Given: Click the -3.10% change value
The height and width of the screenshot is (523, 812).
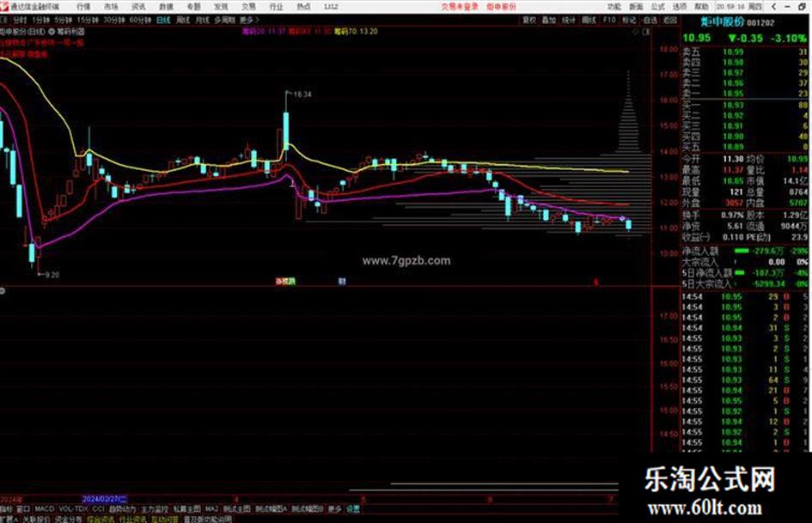Looking at the screenshot, I should 788,38.
